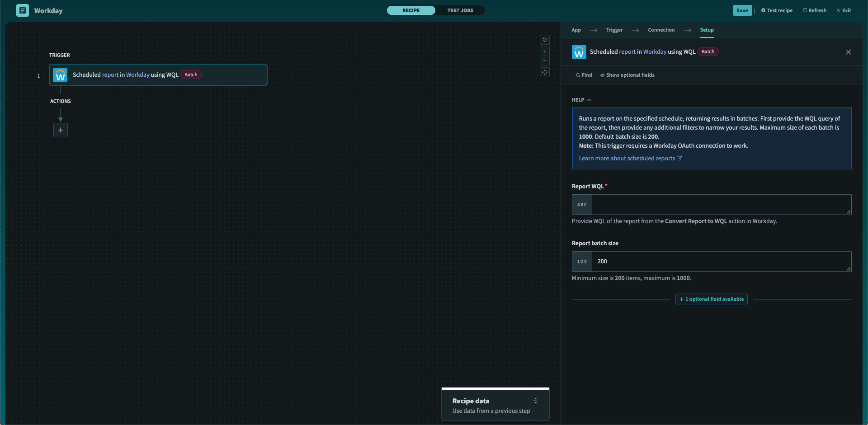Toggle Show optional fields
Viewport: 868px width, 425px height.
(x=627, y=75)
